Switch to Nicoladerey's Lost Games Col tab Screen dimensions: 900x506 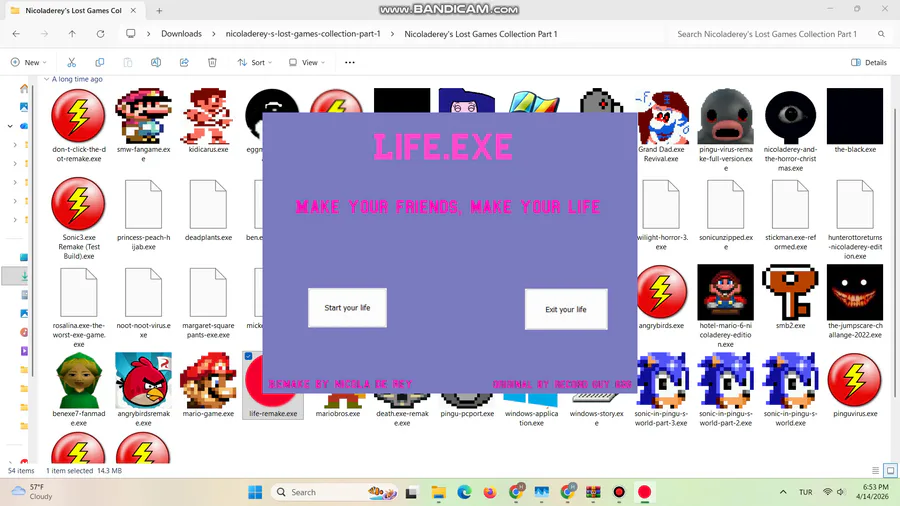coord(73,10)
